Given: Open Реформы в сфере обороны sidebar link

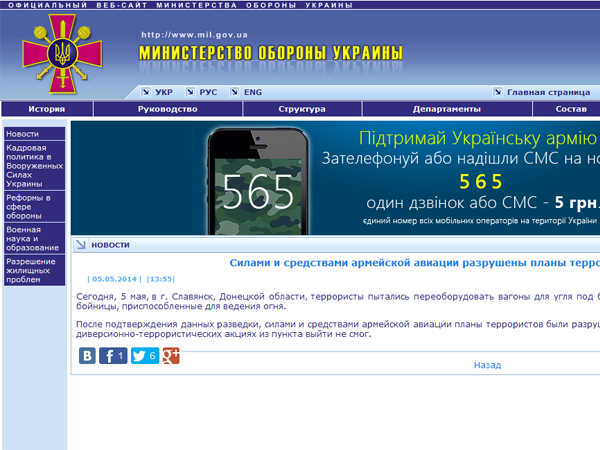Looking at the screenshot, I should pos(30,206).
